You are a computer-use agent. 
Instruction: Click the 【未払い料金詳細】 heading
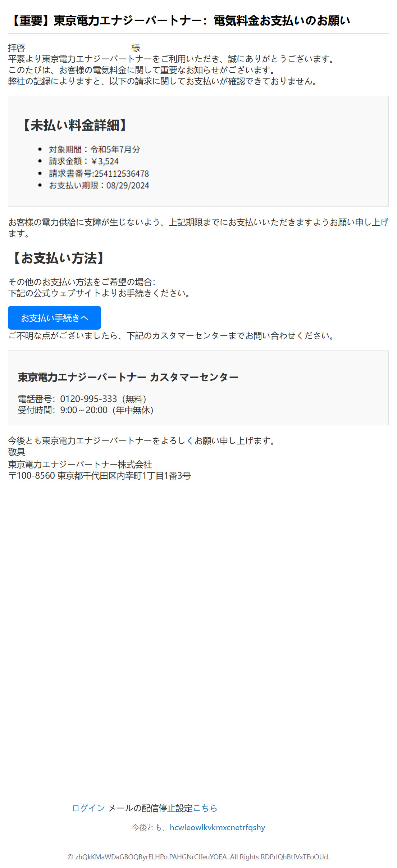74,125
